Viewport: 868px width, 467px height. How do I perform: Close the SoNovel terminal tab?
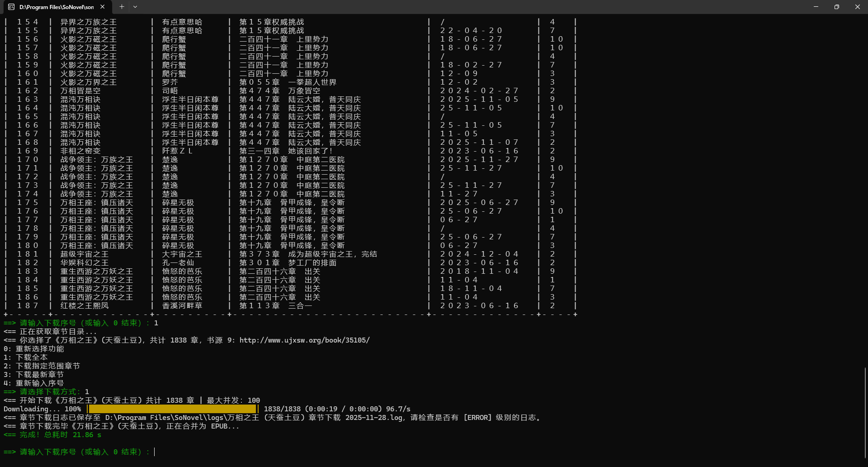[103, 7]
